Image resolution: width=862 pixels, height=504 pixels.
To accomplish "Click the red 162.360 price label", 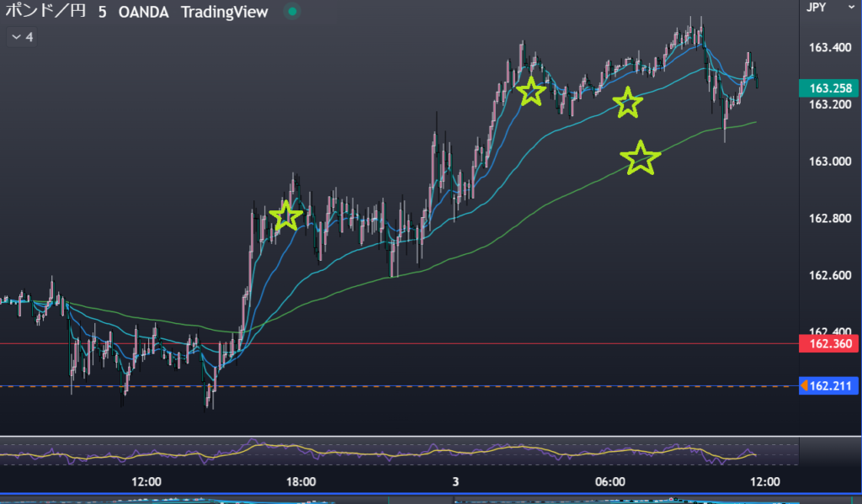I will tap(830, 343).
